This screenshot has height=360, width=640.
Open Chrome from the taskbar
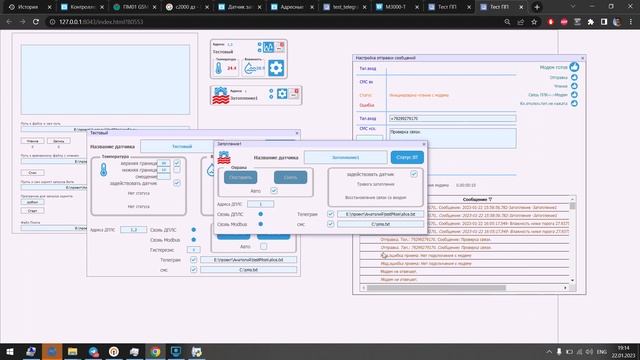155,351
